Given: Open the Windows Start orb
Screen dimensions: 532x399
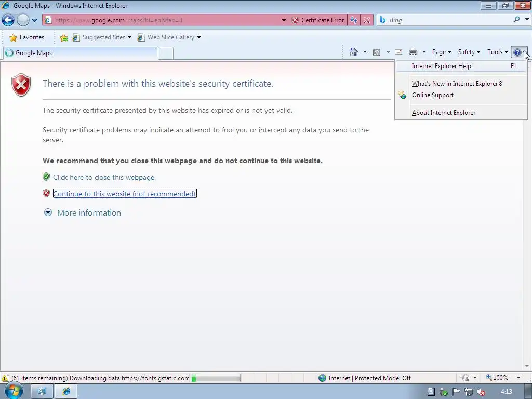Looking at the screenshot, I should (14, 391).
